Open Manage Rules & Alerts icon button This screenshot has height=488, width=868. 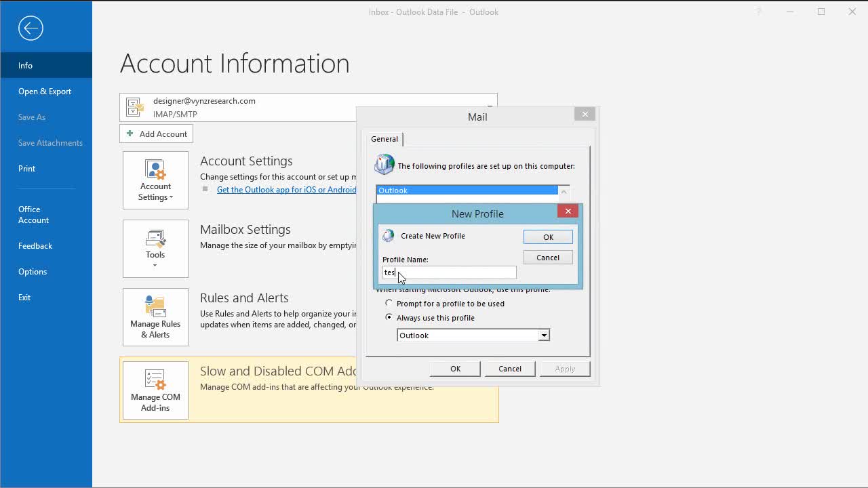pyautogui.click(x=155, y=317)
